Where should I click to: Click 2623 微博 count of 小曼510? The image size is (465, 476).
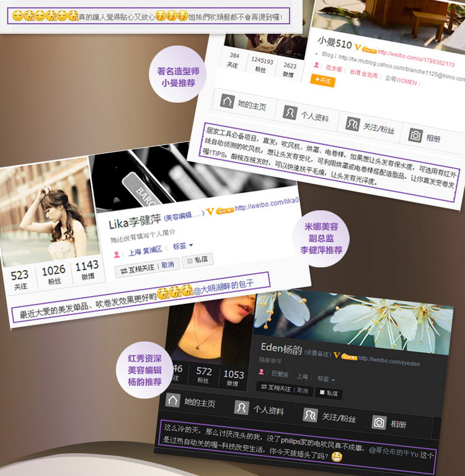(289, 70)
